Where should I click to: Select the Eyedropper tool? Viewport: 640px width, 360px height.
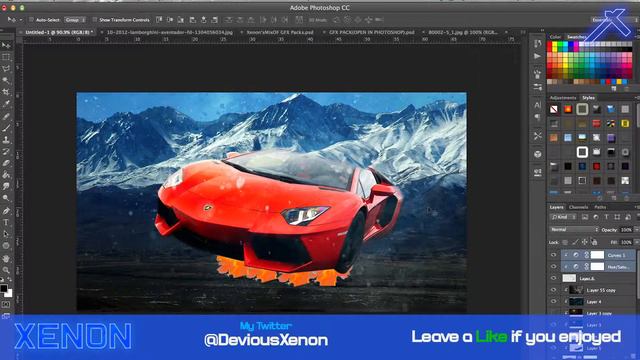(x=6, y=104)
